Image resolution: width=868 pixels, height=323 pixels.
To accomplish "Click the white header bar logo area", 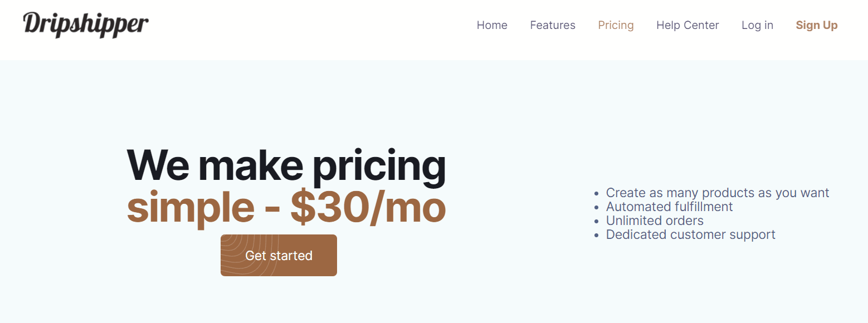I will [85, 23].
